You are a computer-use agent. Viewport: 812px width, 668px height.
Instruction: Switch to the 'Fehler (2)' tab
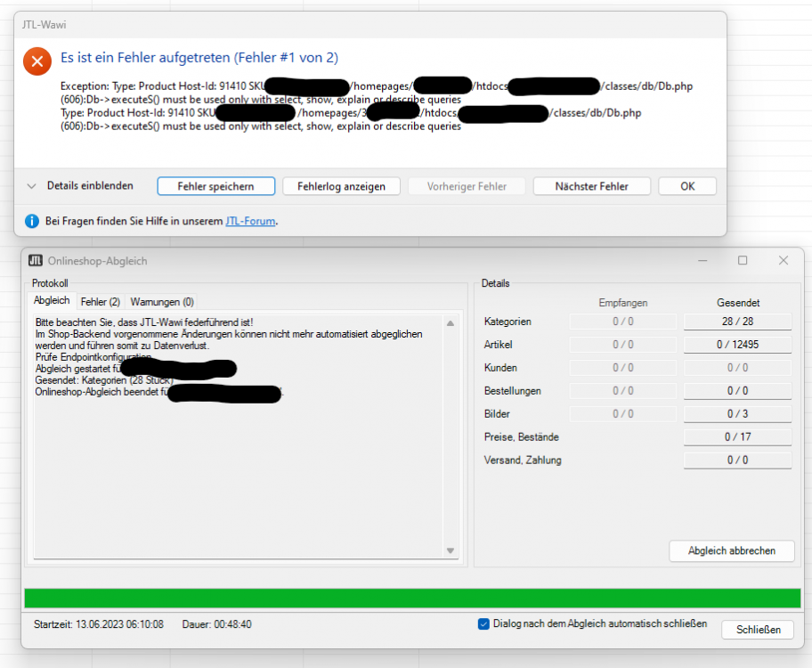point(100,300)
